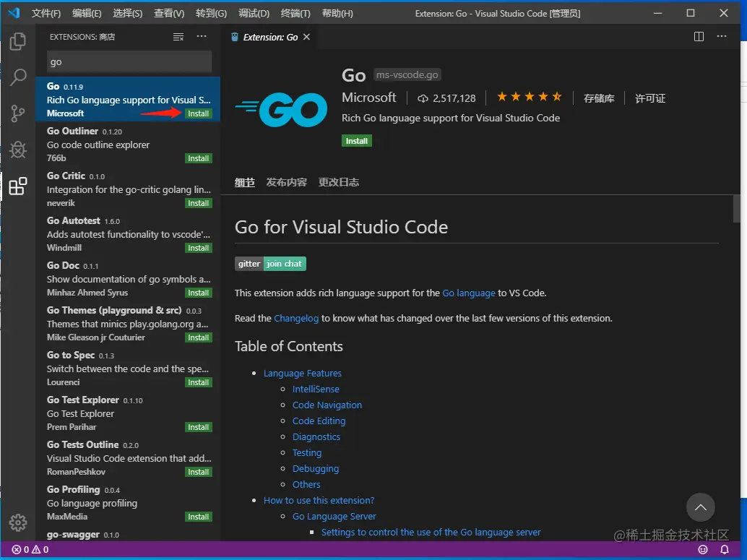Go to Code Navigation link
Screen dimensions: 747x560
click(x=327, y=405)
